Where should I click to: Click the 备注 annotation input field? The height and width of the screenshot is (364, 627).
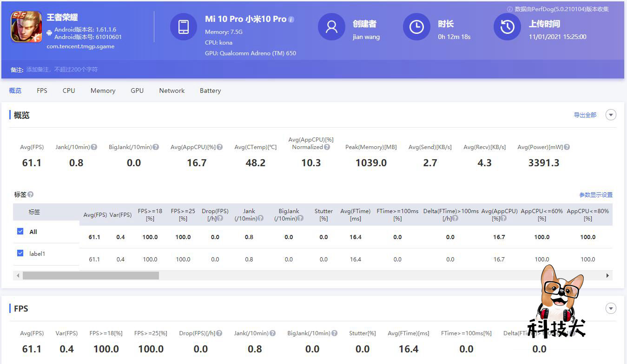[70, 70]
